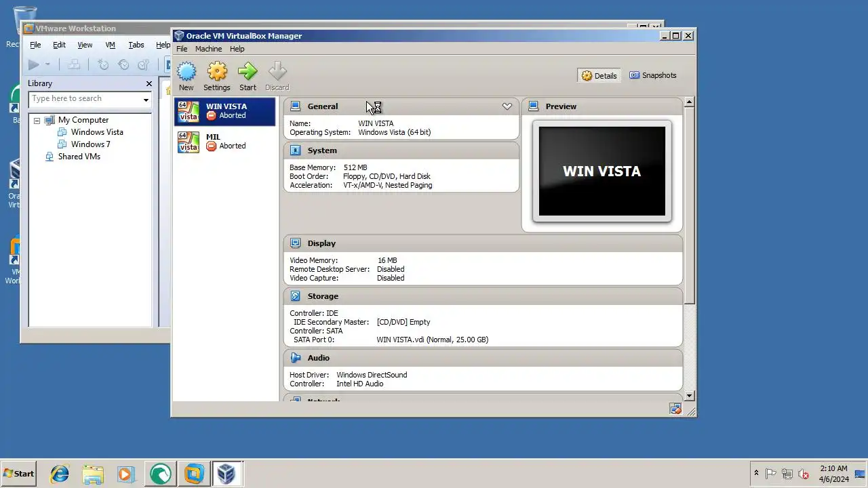868x488 pixels.
Task: Select the WIN VISTA virtual machine entry
Action: pos(225,111)
